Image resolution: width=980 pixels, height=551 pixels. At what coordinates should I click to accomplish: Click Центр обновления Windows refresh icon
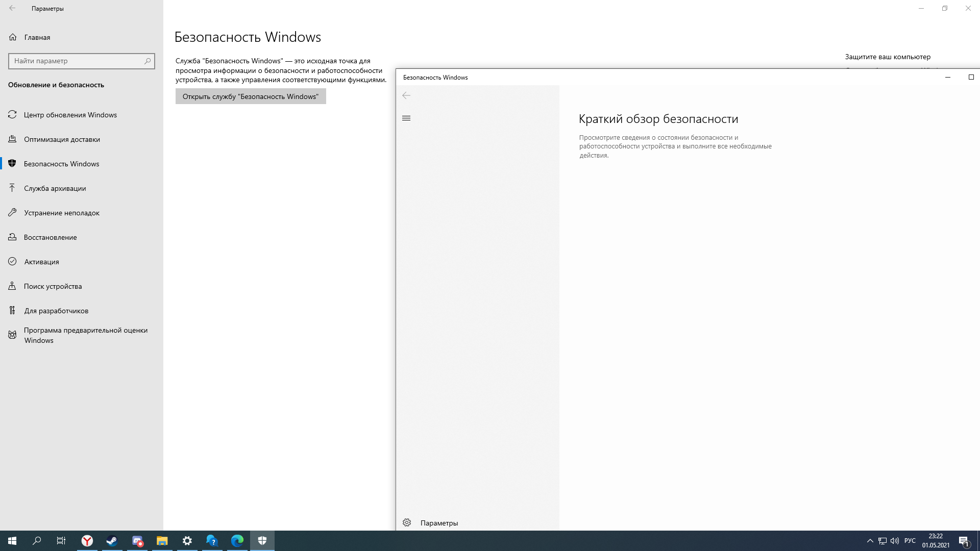point(12,115)
